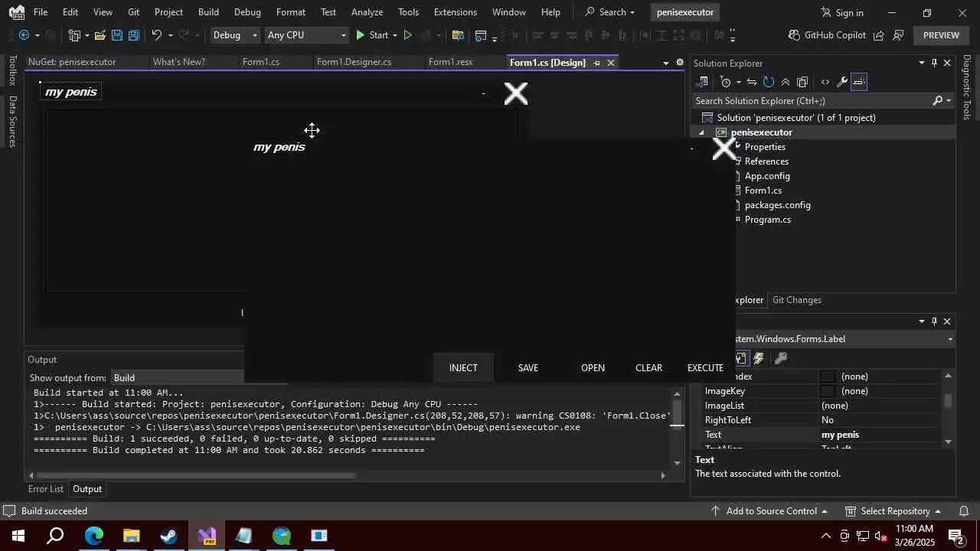Click the Search Solution Explorer input field

point(812,101)
